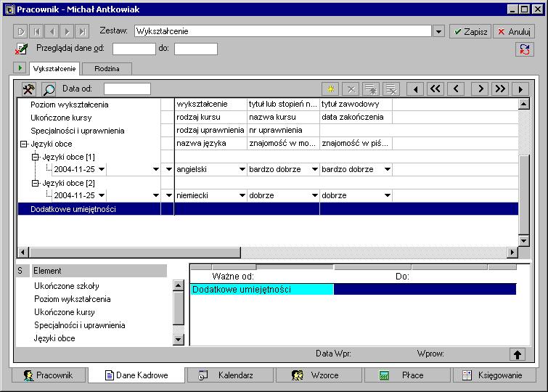Open date dropdown in Języki obce [2] row
The height and width of the screenshot is (392, 548).
pyautogui.click(x=102, y=195)
